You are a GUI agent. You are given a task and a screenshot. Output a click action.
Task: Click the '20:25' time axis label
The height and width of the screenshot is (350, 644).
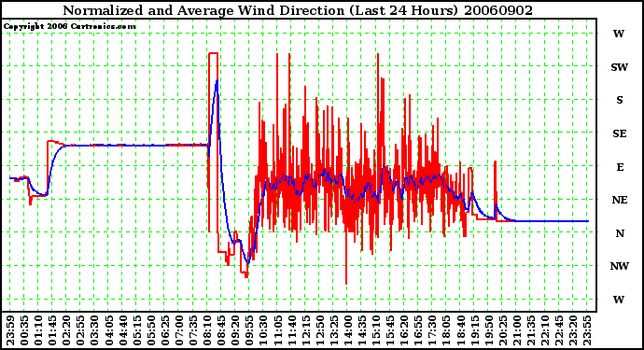coord(502,330)
